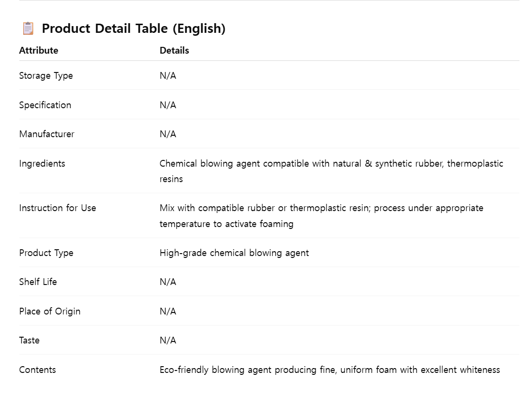
Task: Select the Details column header
Action: click(174, 50)
